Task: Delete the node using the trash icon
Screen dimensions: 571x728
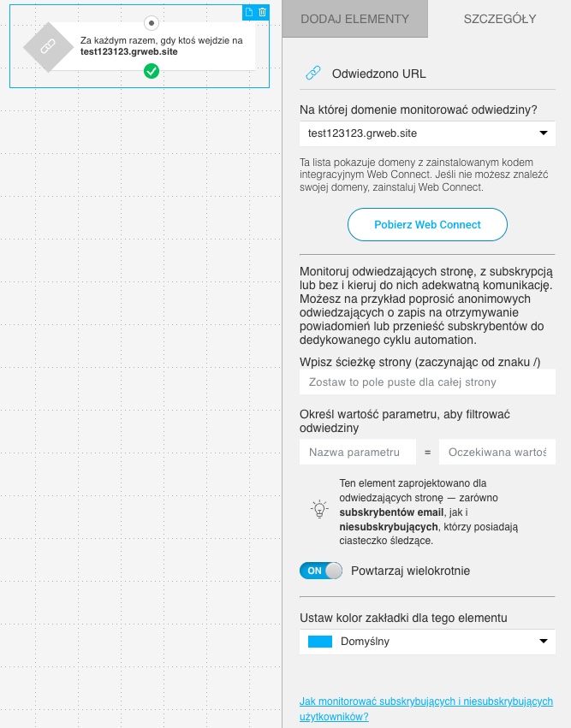Action: click(x=262, y=12)
